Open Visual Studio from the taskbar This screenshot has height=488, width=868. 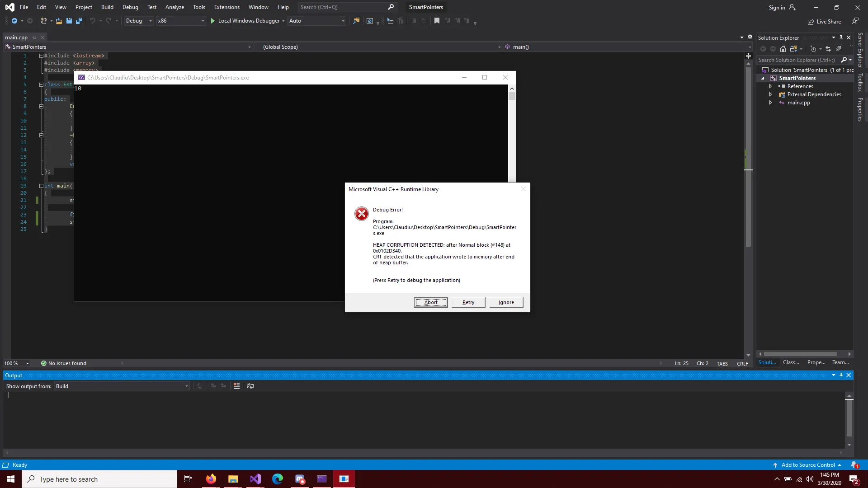255,479
